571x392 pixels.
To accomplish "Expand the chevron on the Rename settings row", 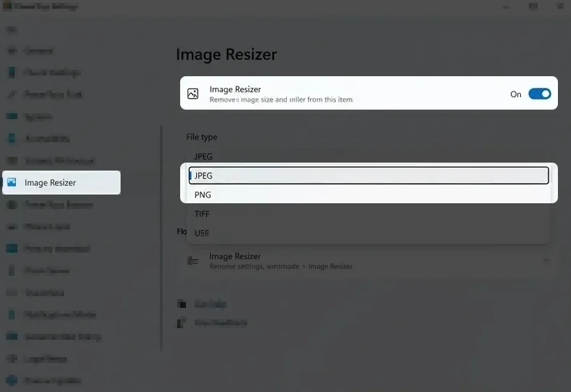I will (546, 261).
